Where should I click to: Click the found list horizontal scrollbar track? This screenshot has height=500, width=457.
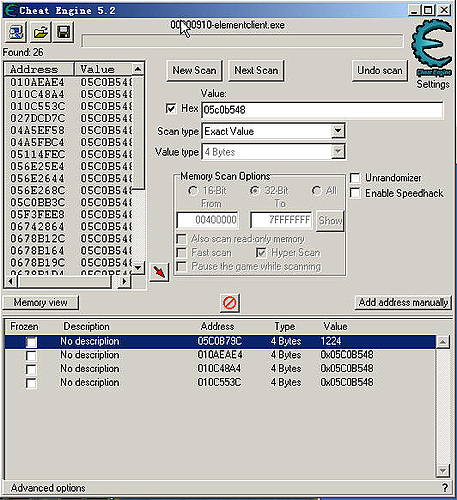[65, 282]
